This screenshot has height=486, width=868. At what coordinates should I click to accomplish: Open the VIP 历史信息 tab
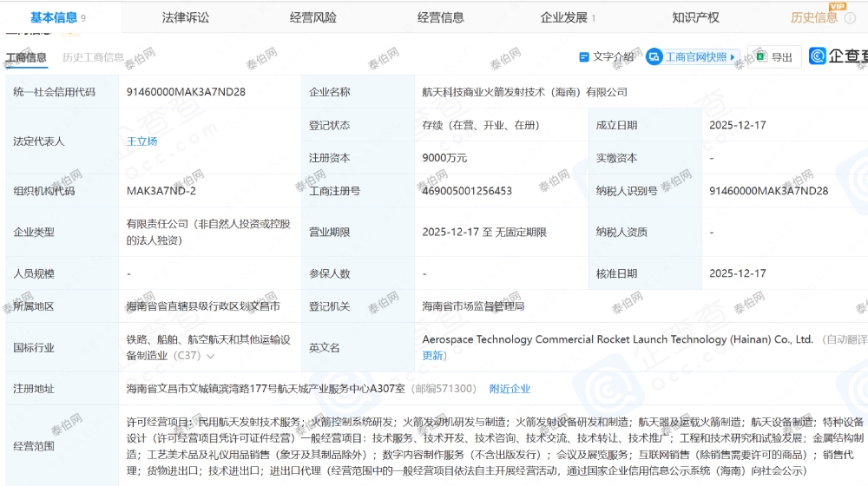pos(814,17)
